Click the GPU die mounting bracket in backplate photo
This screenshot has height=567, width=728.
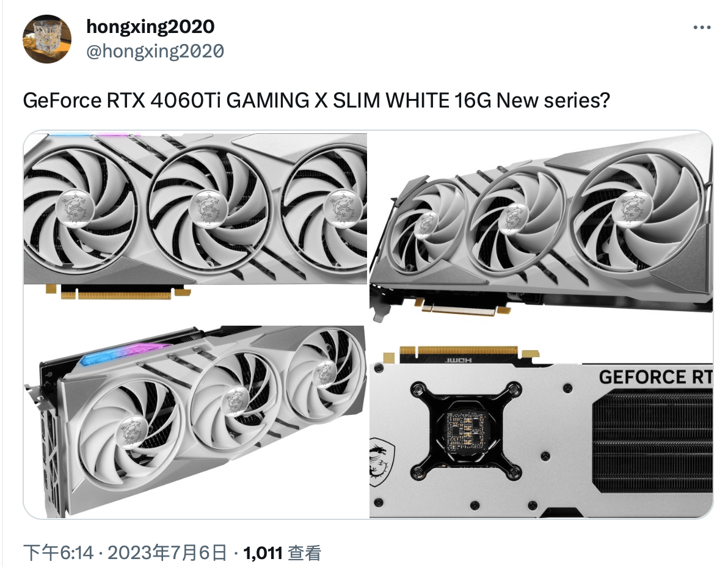point(465,431)
